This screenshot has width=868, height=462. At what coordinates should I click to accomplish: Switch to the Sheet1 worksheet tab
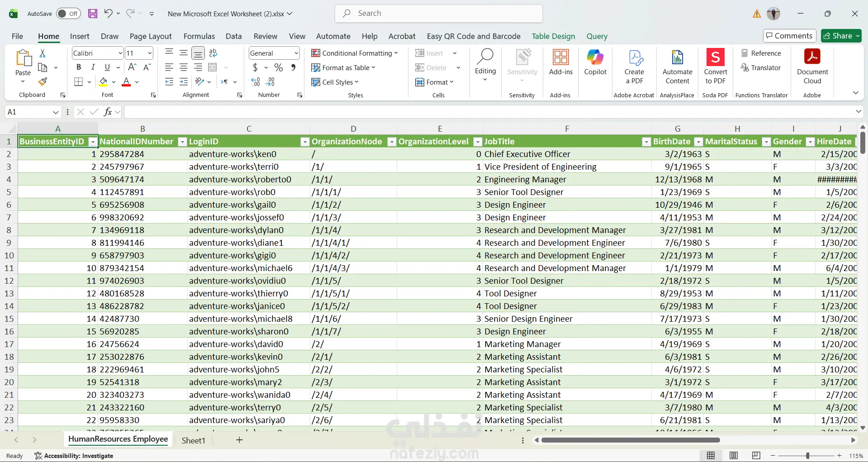click(x=193, y=440)
